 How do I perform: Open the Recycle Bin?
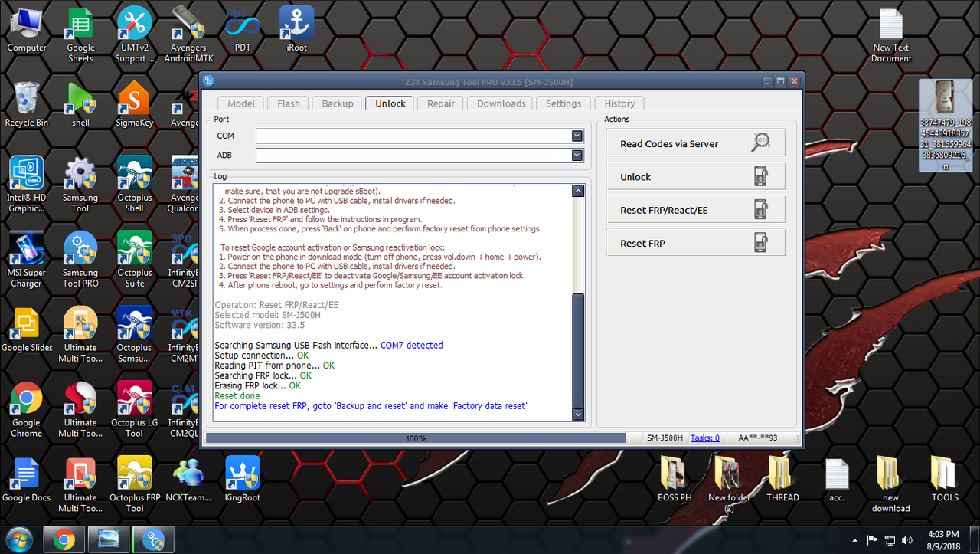pyautogui.click(x=27, y=104)
